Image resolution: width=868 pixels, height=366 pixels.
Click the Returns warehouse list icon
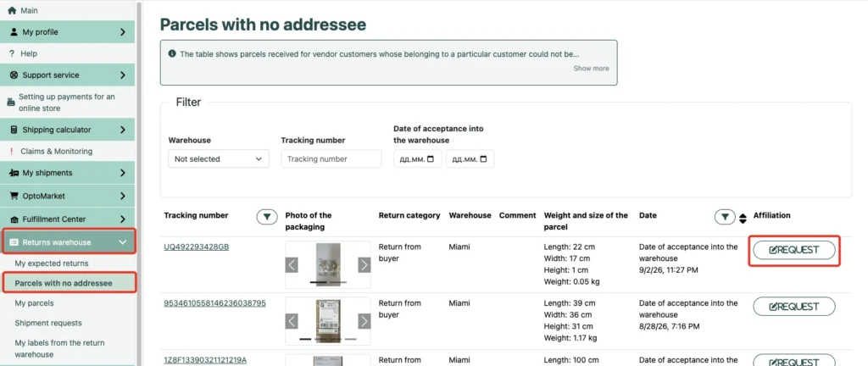point(14,242)
